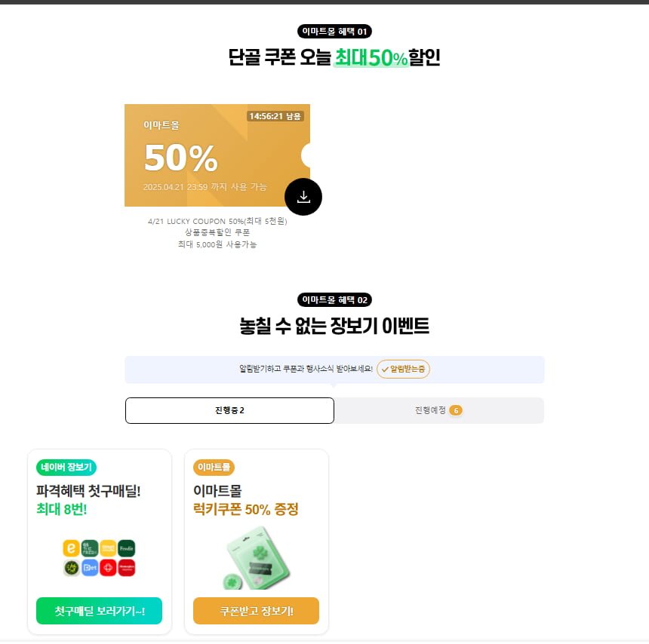Viewport: 649px width, 644px height.
Task: Open the 럭키쿠폰 50% 증정 event title
Action: click(x=246, y=509)
